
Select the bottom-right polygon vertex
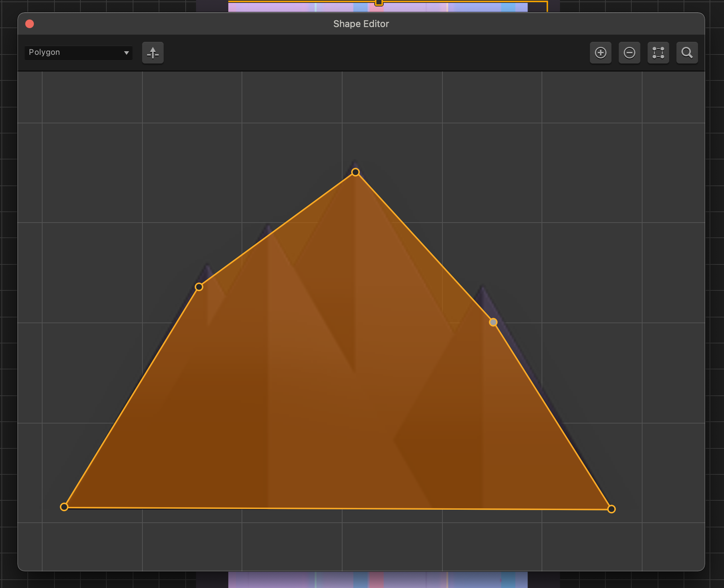[x=612, y=509]
